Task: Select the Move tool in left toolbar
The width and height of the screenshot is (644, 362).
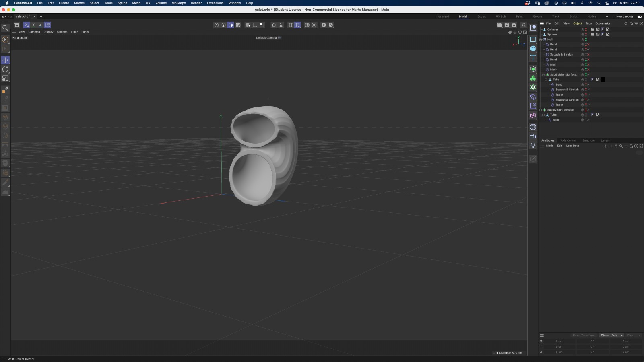Action: point(5,60)
